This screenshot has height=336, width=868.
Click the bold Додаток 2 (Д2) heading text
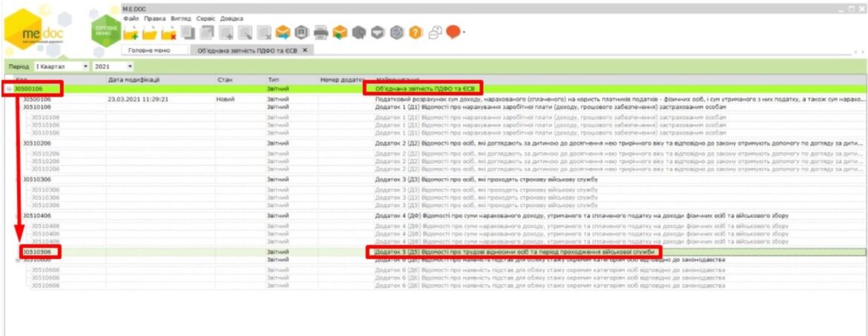(618, 143)
